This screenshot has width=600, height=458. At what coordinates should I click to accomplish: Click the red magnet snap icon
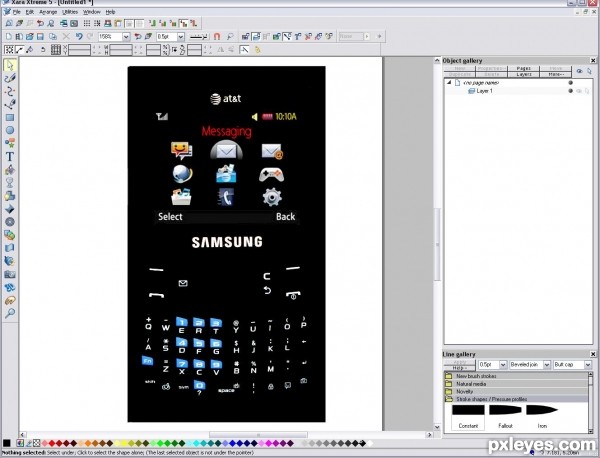point(217,36)
